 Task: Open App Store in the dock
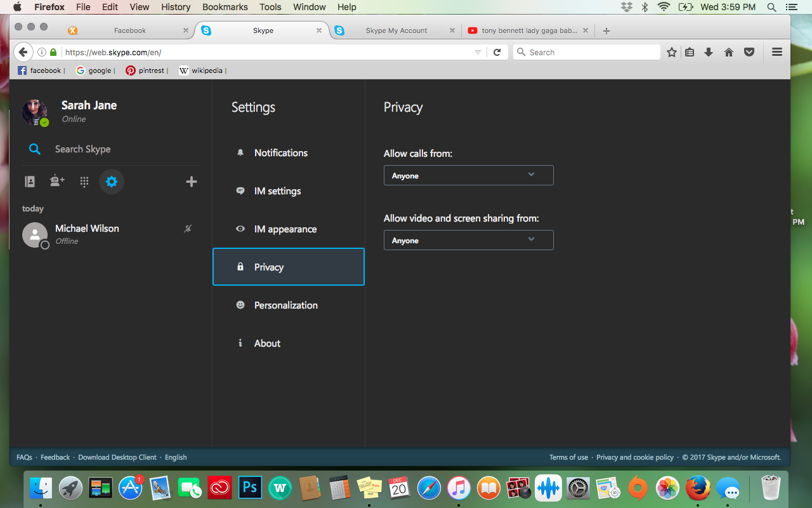pyautogui.click(x=131, y=488)
